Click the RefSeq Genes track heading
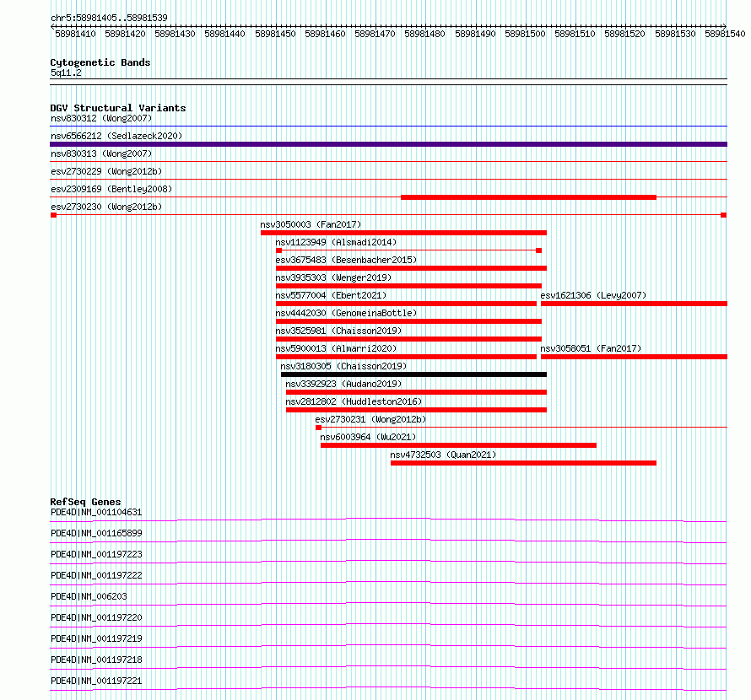The height and width of the screenshot is (700, 751). (85, 502)
